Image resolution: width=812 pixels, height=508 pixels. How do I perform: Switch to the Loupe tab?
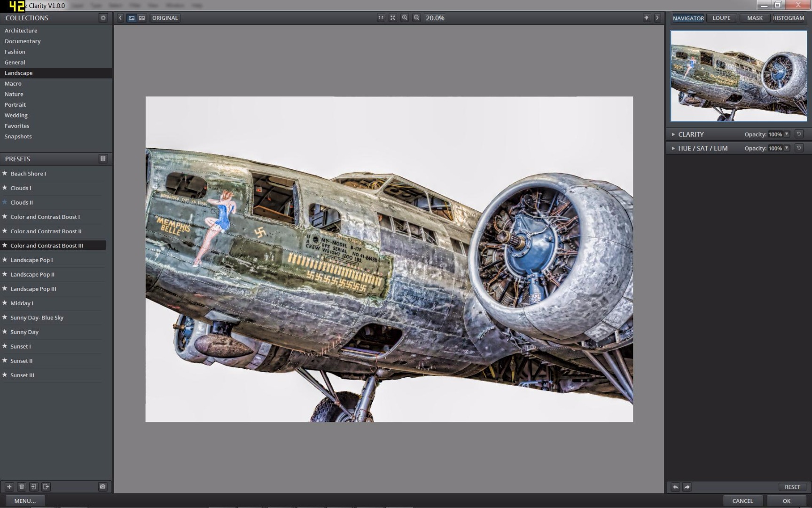click(721, 18)
